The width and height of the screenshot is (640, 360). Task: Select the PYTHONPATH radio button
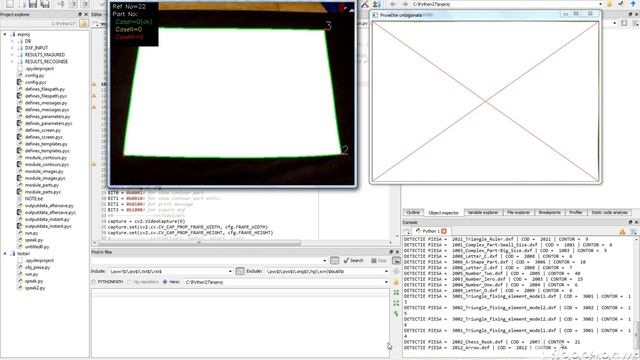pos(94,282)
